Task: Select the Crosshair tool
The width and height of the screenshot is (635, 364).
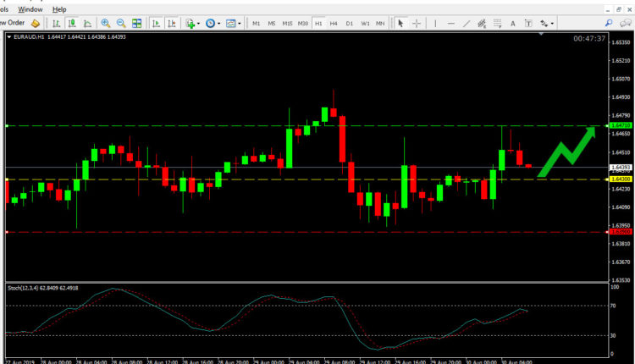Action: coord(417,24)
